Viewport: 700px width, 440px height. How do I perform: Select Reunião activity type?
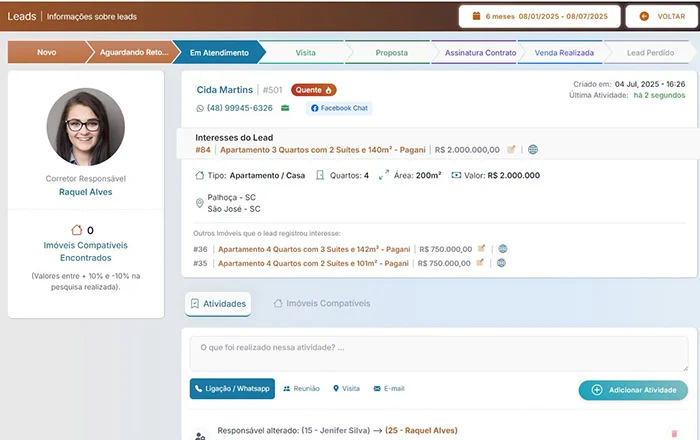(x=301, y=389)
